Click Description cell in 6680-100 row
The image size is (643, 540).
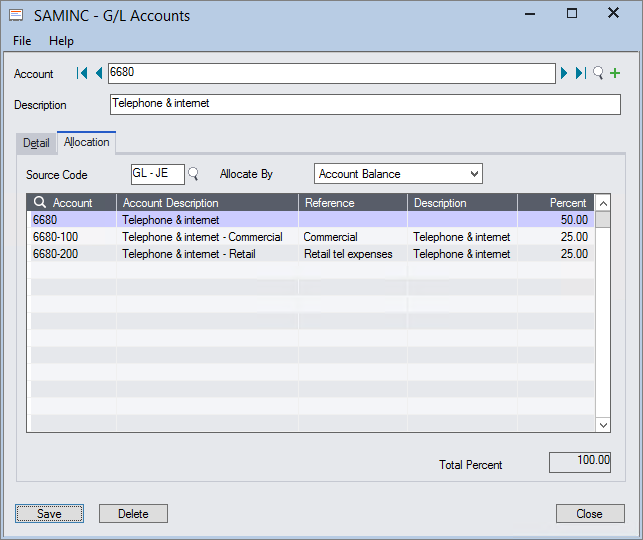462,237
